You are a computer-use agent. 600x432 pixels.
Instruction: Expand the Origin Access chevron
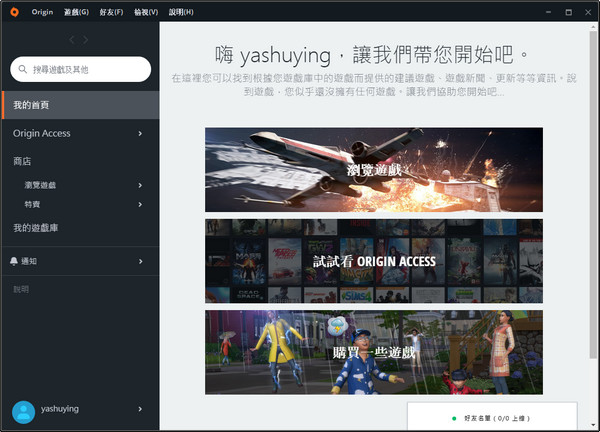click(x=140, y=133)
